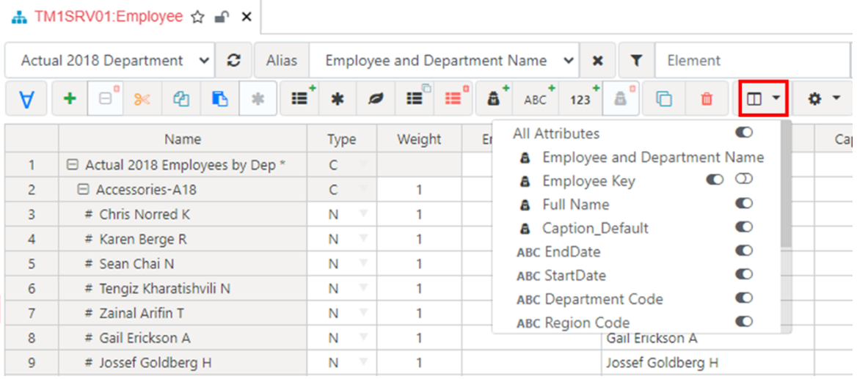Toggle the All Attributes switch
This screenshot has width=868, height=379.
[x=744, y=132]
